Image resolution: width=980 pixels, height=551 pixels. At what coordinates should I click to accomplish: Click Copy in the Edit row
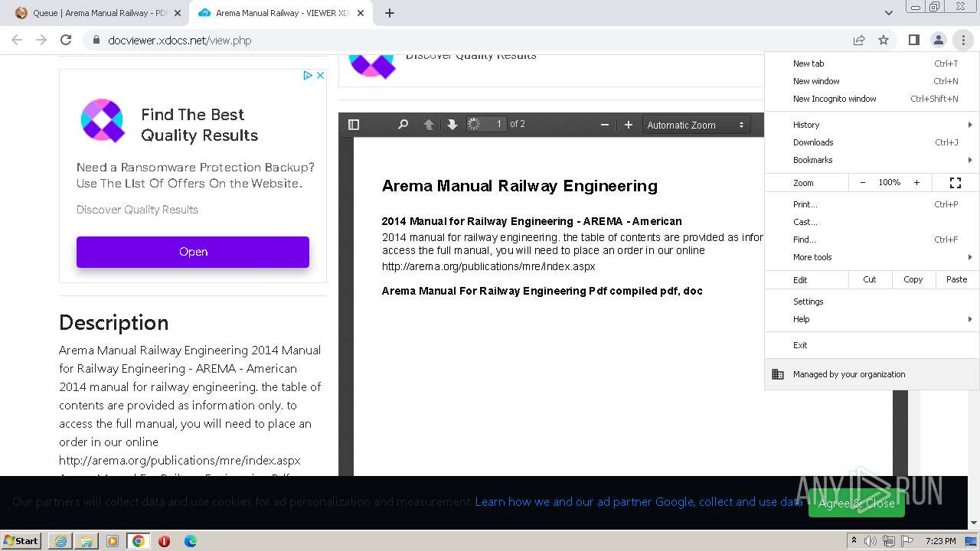[x=913, y=279]
